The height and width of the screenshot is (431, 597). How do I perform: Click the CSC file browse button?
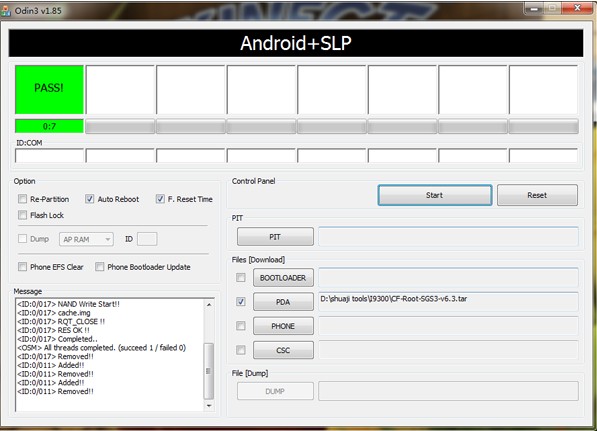click(283, 350)
